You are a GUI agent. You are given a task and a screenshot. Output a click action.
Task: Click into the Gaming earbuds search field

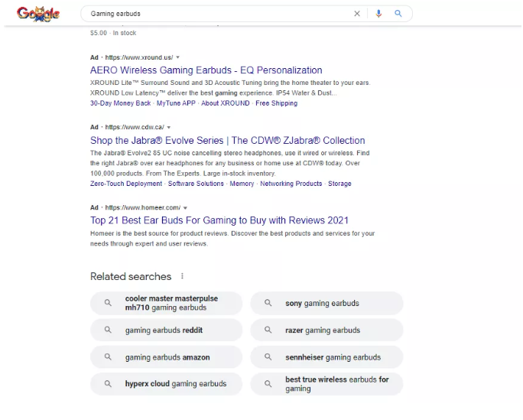[x=214, y=14]
